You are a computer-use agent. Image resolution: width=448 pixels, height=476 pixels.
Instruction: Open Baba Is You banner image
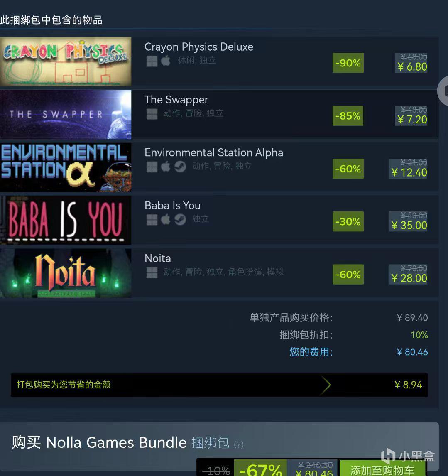click(66, 220)
